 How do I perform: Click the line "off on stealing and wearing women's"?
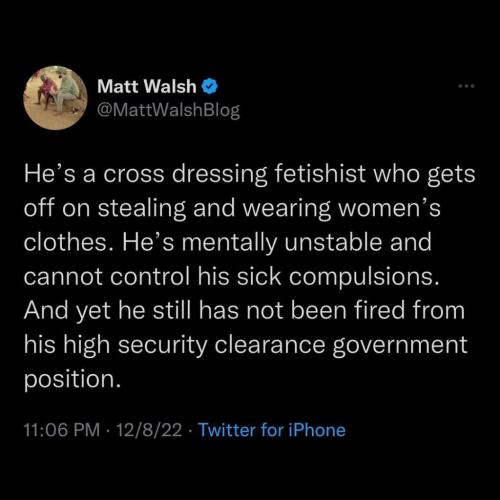(x=232, y=209)
